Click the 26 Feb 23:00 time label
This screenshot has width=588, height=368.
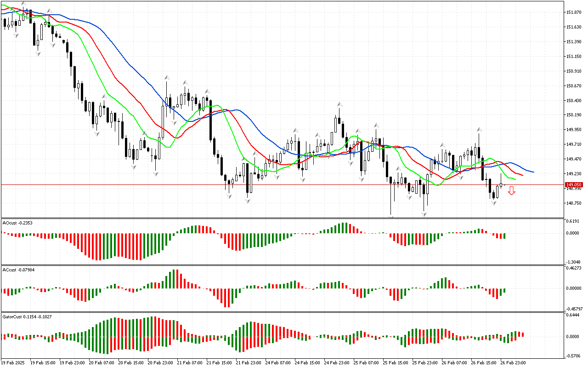513,363
